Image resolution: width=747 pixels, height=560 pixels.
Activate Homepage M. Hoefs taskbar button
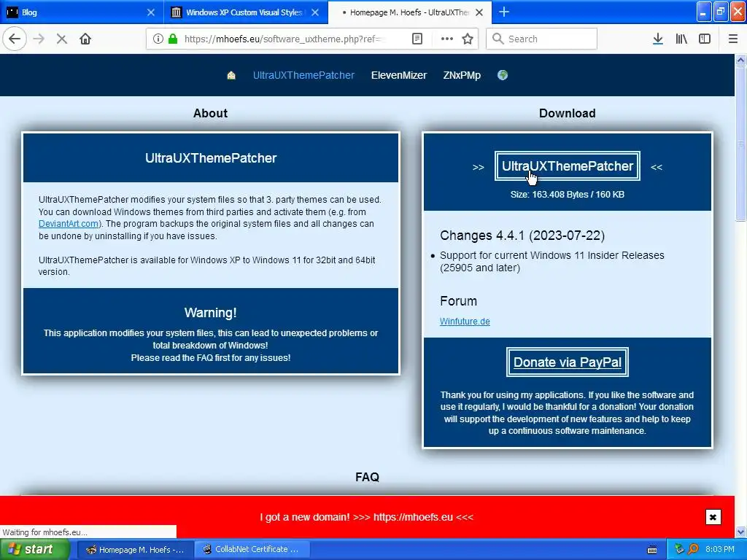[x=135, y=550]
